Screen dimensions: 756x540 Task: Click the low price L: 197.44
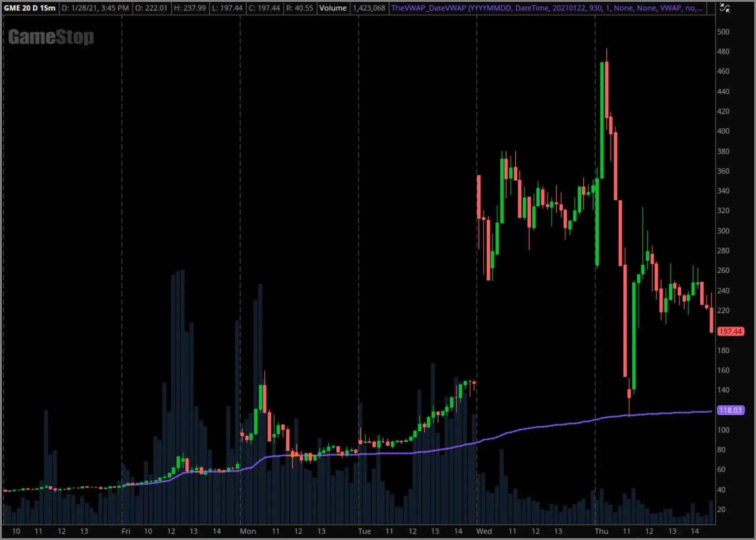point(227,8)
